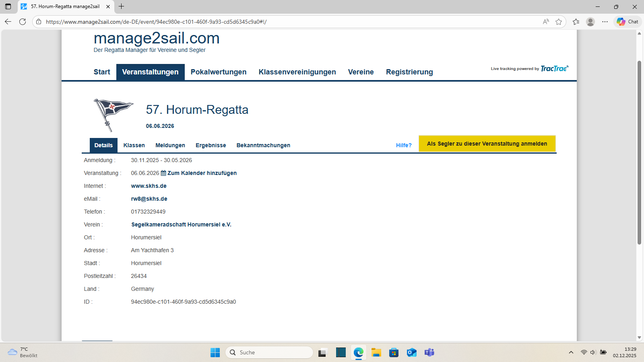Show hidden system tray icons
Image resolution: width=644 pixels, height=362 pixels.
coord(571,352)
